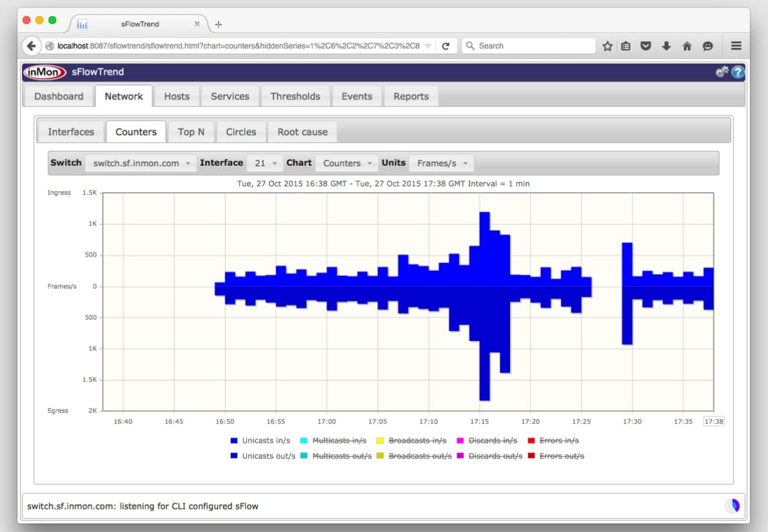Toggle Multicasts in/s series in legend

[339, 440]
